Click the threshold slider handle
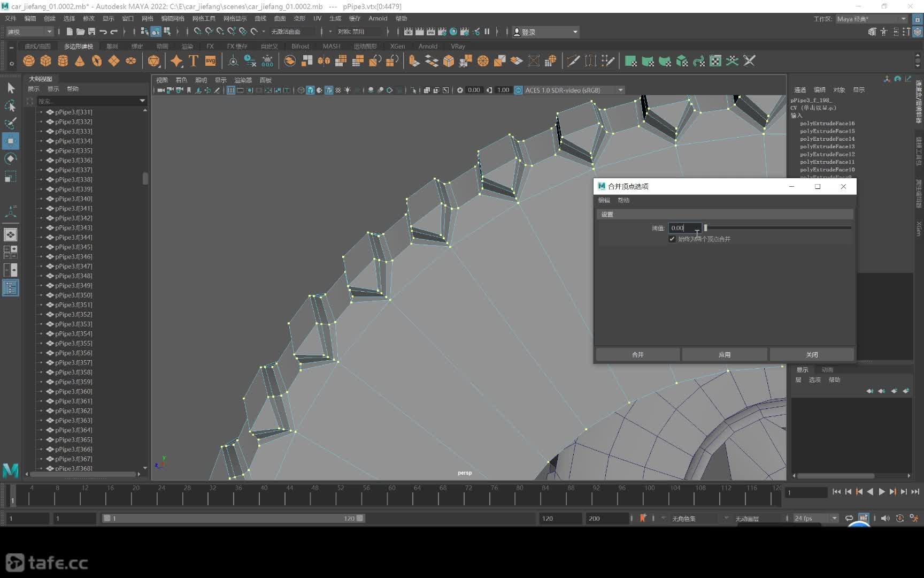 [706, 228]
